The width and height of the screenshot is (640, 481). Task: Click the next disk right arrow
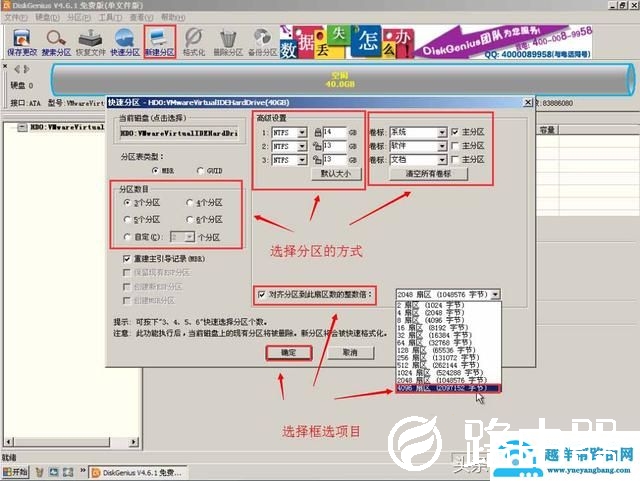pos(26,69)
